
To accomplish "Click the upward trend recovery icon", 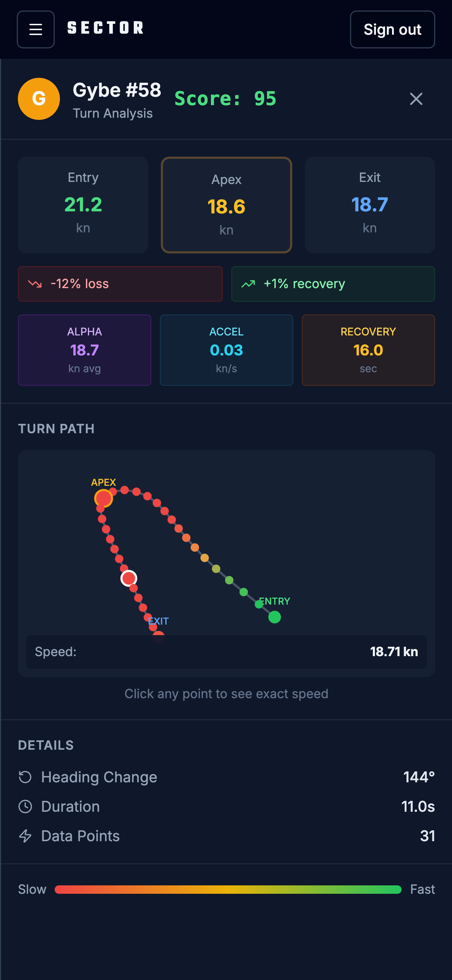I will tap(248, 284).
